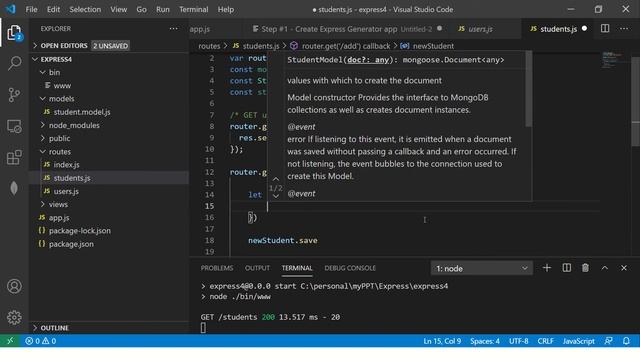The width and height of the screenshot is (640, 360).
Task: Click the remote window status bar icon
Action: 10,340
